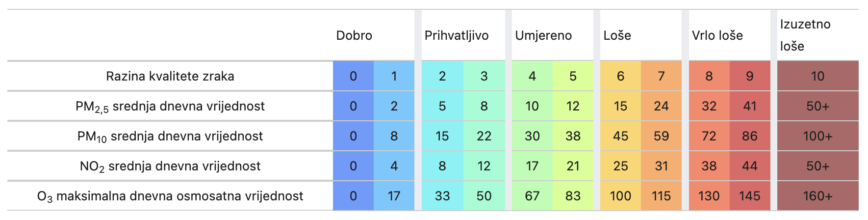This screenshot has width=868, height=220.
Task: Select the O3 maksimalna dnevna osmosatna label
Action: [170, 196]
